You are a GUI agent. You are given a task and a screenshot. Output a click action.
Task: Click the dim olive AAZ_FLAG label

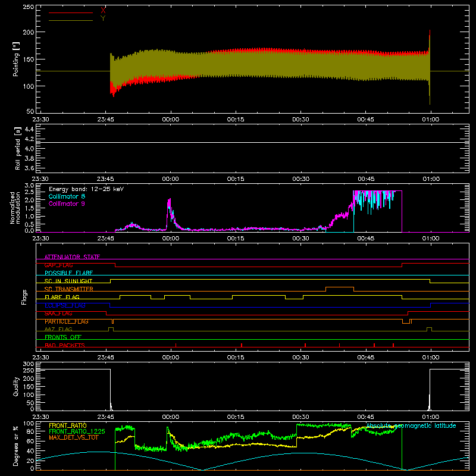tap(58, 329)
